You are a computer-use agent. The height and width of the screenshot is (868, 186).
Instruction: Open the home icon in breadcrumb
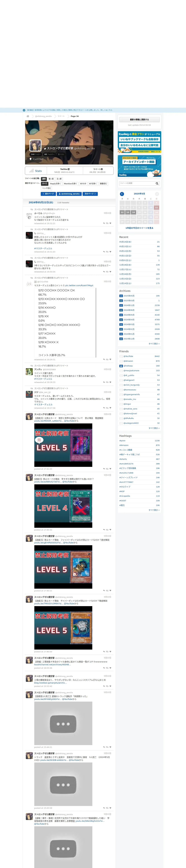[28, 116]
